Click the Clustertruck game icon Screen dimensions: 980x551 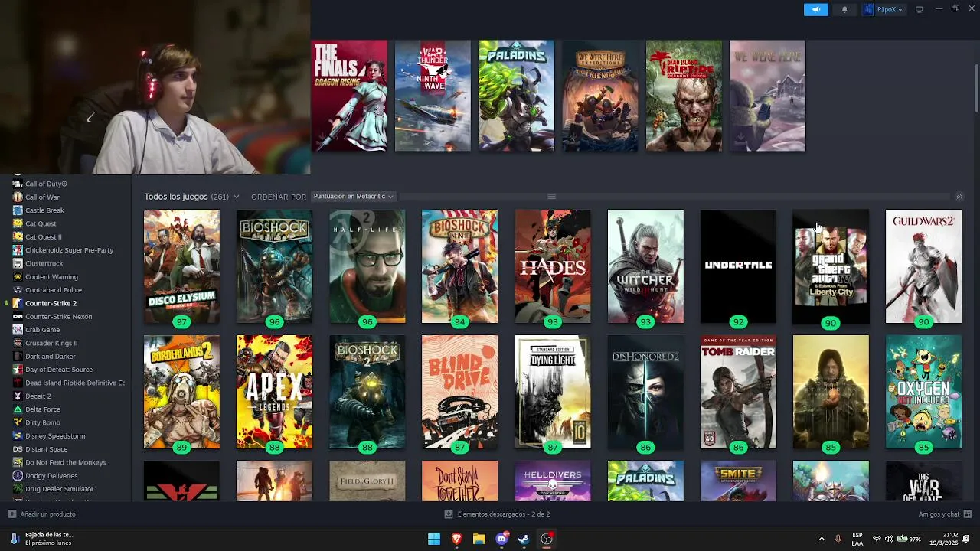tap(18, 263)
